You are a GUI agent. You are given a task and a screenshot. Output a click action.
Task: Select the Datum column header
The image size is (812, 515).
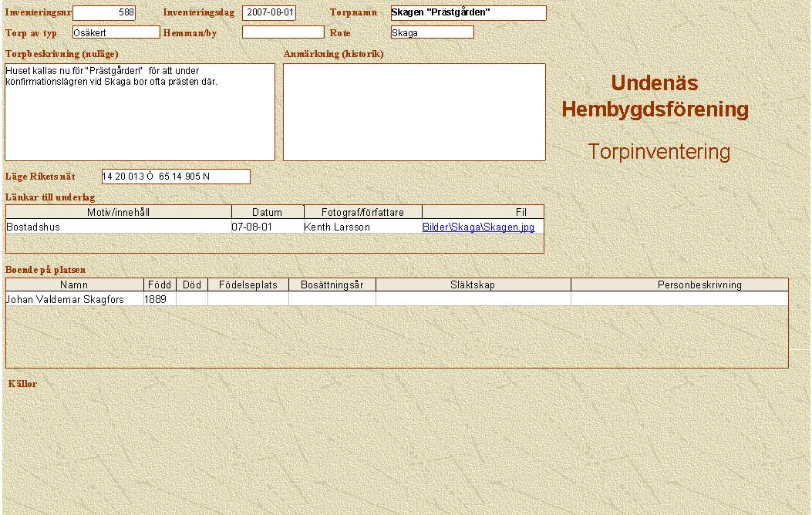click(x=268, y=212)
